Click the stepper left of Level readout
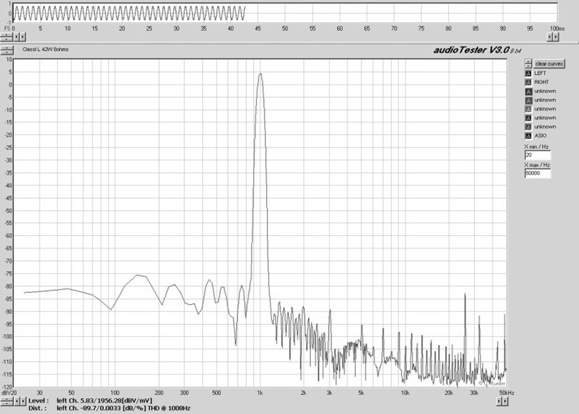Screen dimensions: 579x414 pos(7,401)
